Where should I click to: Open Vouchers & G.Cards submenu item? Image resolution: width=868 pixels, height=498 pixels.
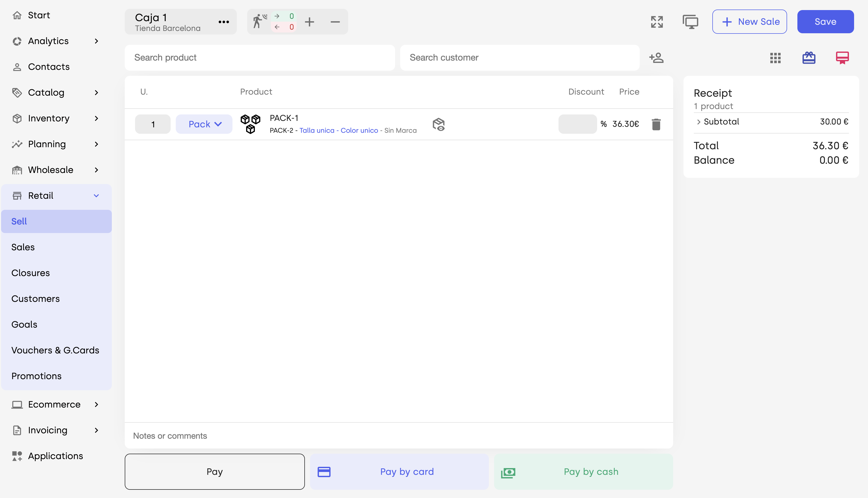click(56, 350)
